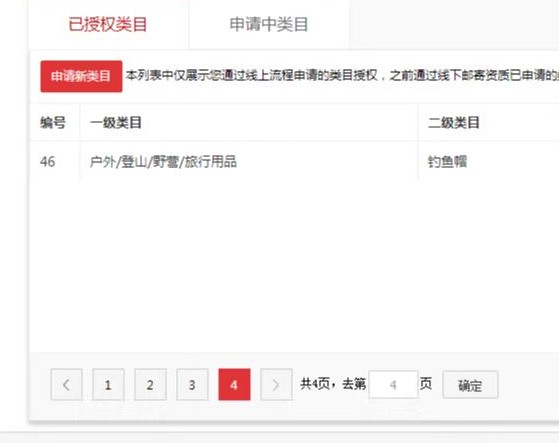Select page 1 in pagination

tap(108, 385)
